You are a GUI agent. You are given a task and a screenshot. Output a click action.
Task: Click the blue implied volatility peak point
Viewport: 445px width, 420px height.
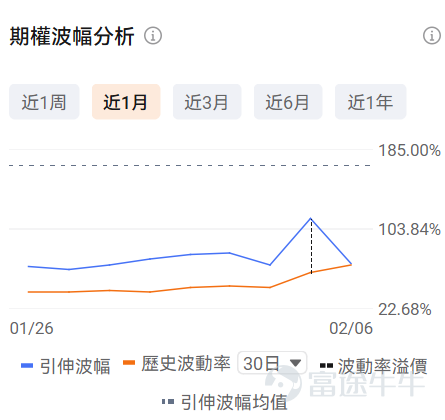[x=311, y=218]
